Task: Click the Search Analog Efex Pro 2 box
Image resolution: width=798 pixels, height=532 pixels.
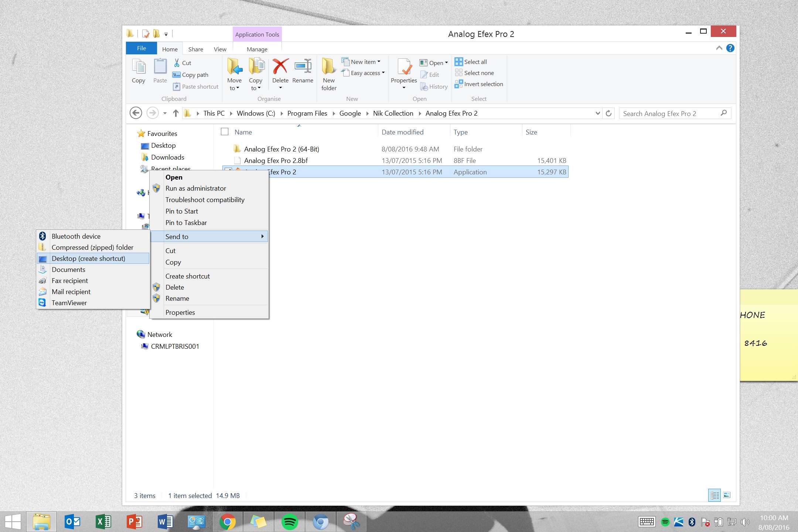Action: 675,113
